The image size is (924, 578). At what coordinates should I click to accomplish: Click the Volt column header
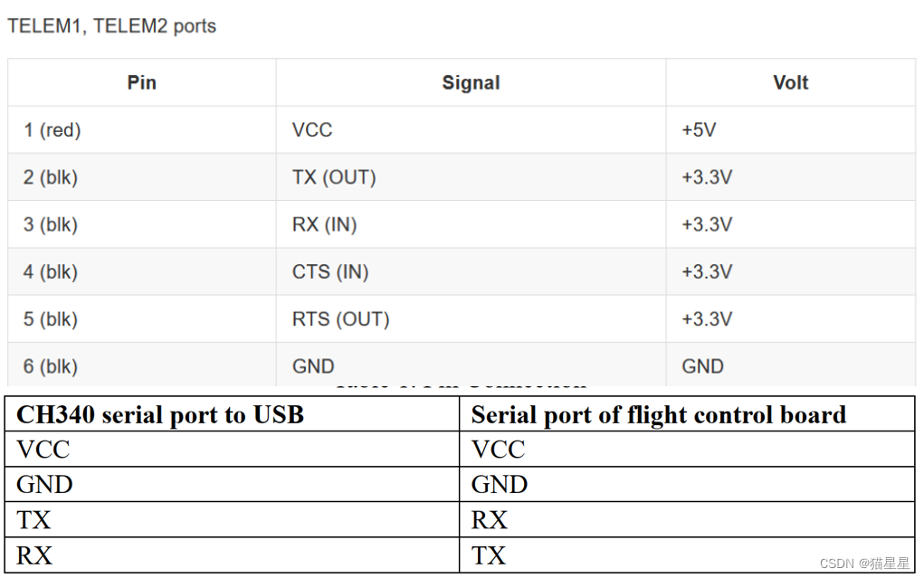tap(790, 83)
